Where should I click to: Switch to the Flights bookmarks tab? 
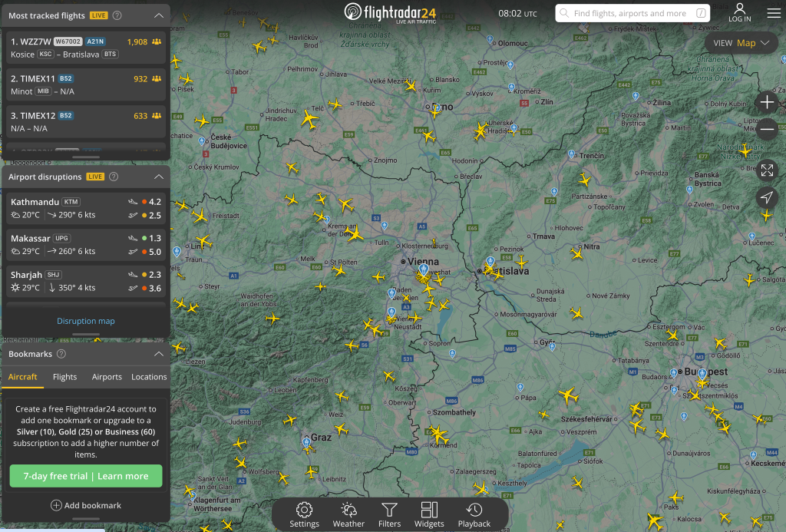point(65,377)
